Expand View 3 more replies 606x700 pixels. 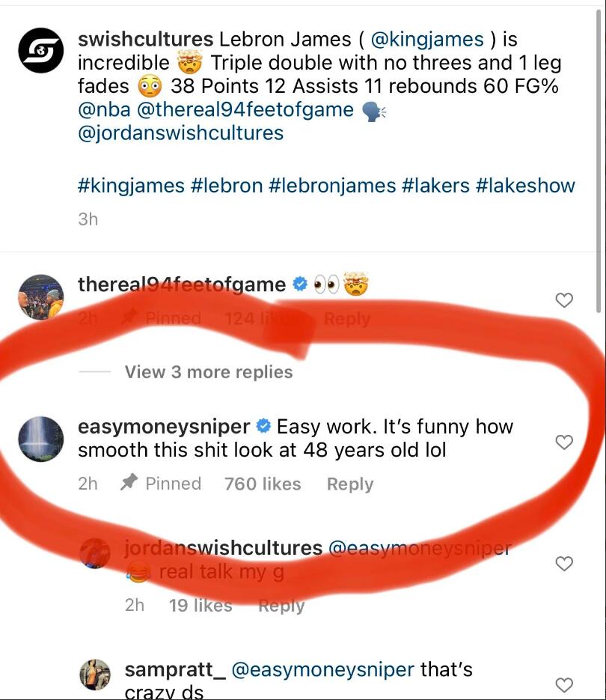(x=209, y=372)
